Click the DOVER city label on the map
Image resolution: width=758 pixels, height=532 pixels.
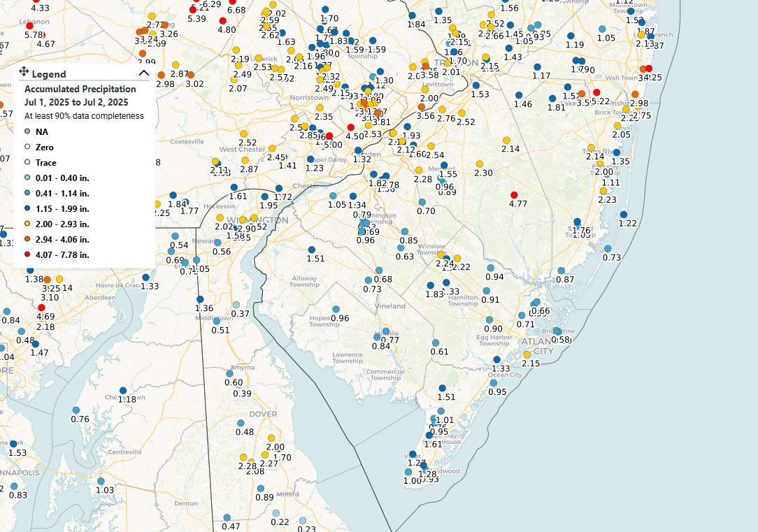tap(263, 414)
